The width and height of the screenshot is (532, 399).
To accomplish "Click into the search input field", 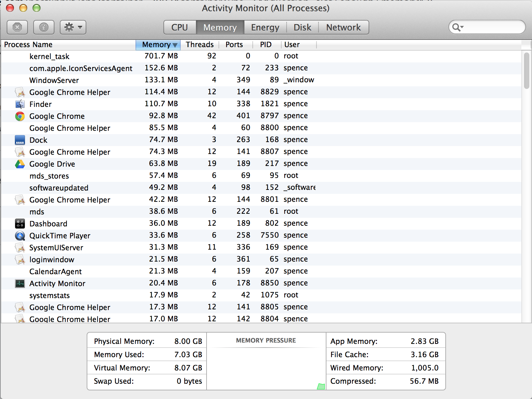I will (487, 27).
